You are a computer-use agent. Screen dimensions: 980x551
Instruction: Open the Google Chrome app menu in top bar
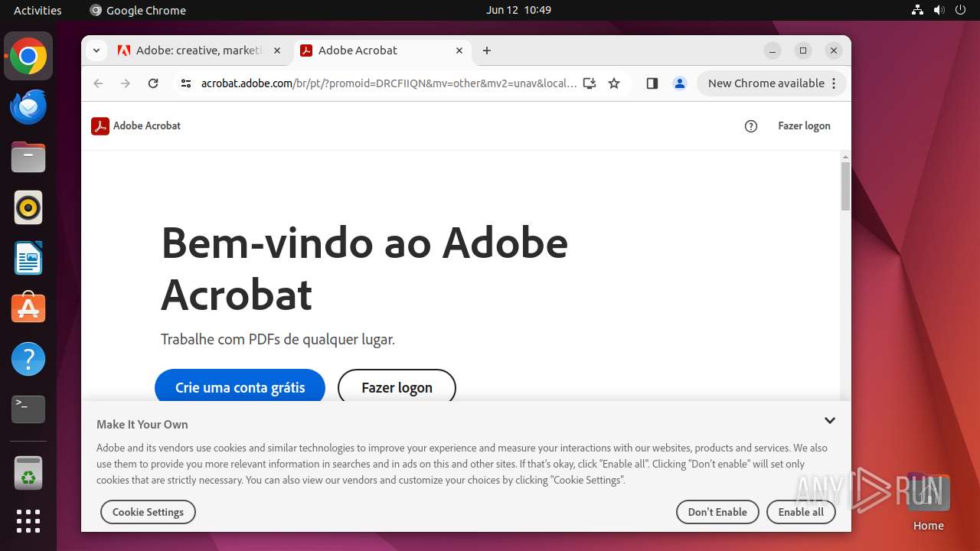pyautogui.click(x=138, y=10)
